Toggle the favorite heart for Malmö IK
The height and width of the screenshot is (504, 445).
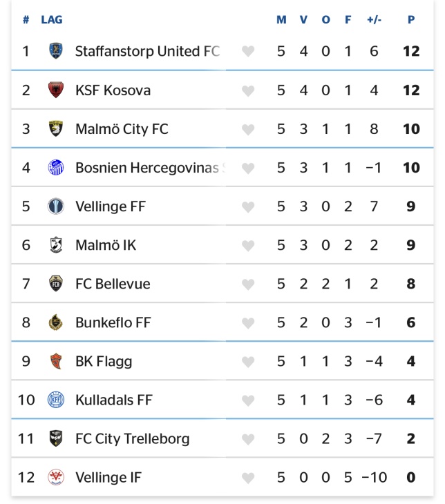click(x=248, y=246)
